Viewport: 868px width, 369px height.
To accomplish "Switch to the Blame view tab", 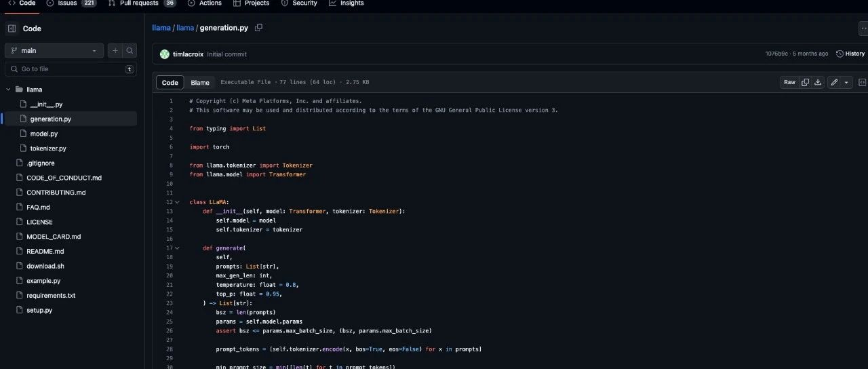I will (200, 83).
